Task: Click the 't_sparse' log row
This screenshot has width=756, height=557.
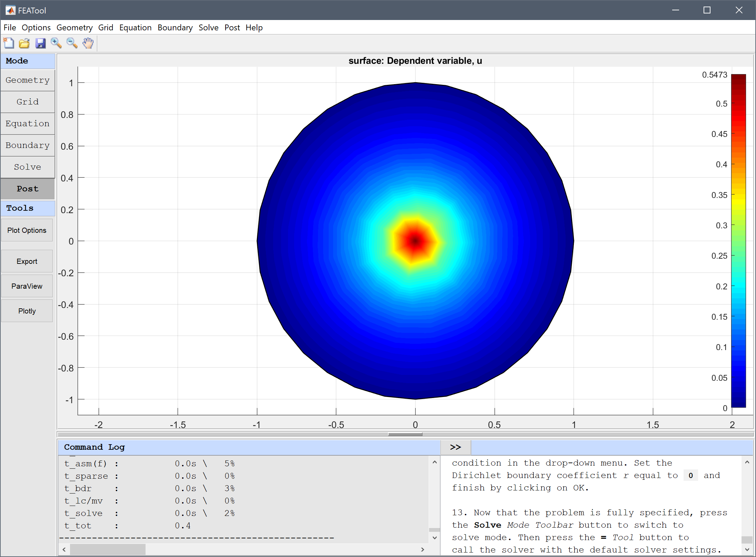Action: point(149,476)
